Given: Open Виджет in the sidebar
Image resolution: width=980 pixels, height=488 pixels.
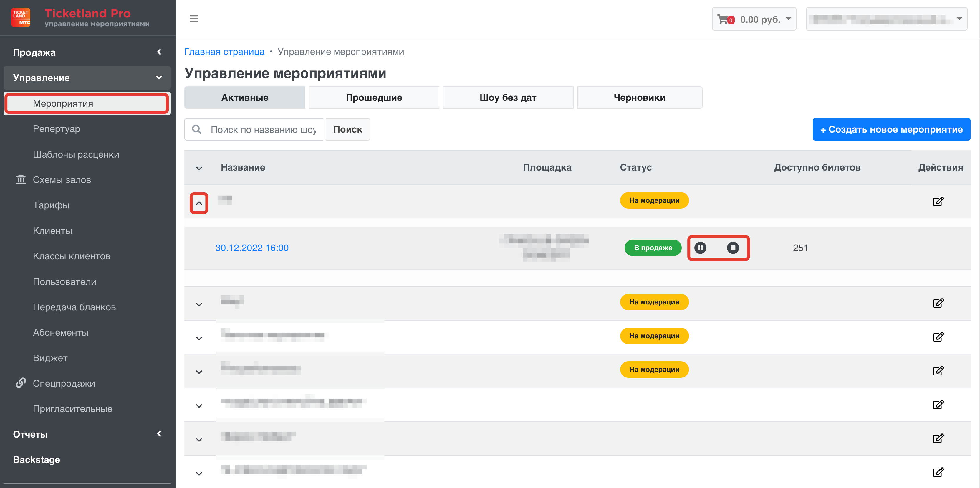Looking at the screenshot, I should click(x=50, y=358).
